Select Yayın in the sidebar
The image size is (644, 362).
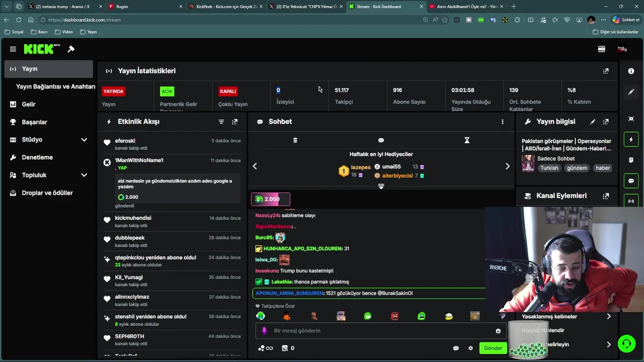click(x=48, y=69)
